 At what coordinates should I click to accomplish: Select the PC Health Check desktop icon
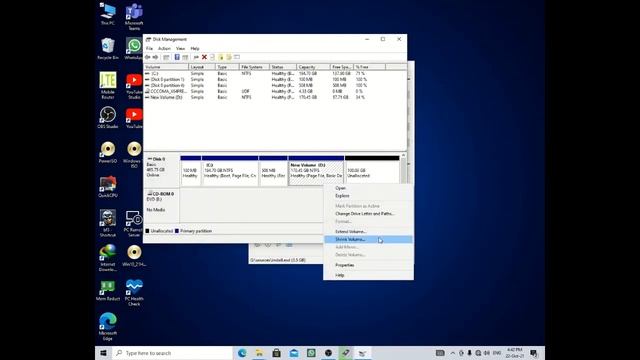click(x=134, y=293)
